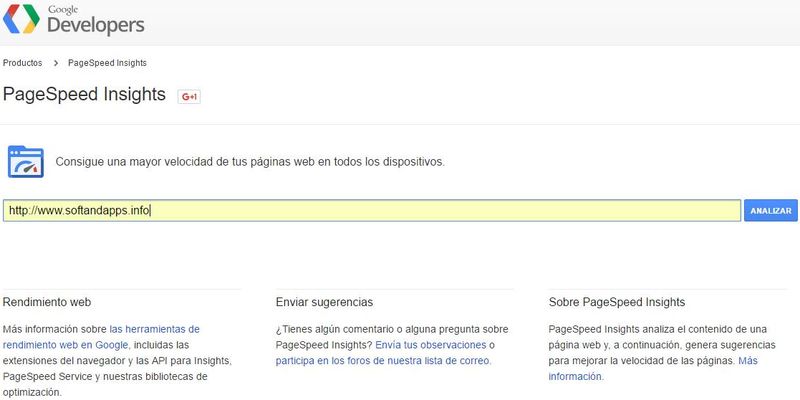Open 'participa en los foros de nuestra lista de correo'
Image resolution: width=800 pixels, height=400 pixels.
coord(383,361)
